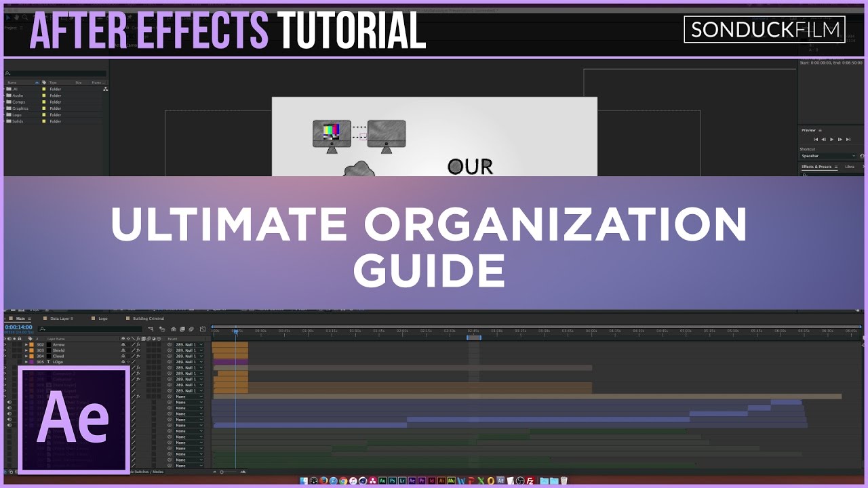Enable frame blending for the composition
868x488 pixels.
point(182,329)
